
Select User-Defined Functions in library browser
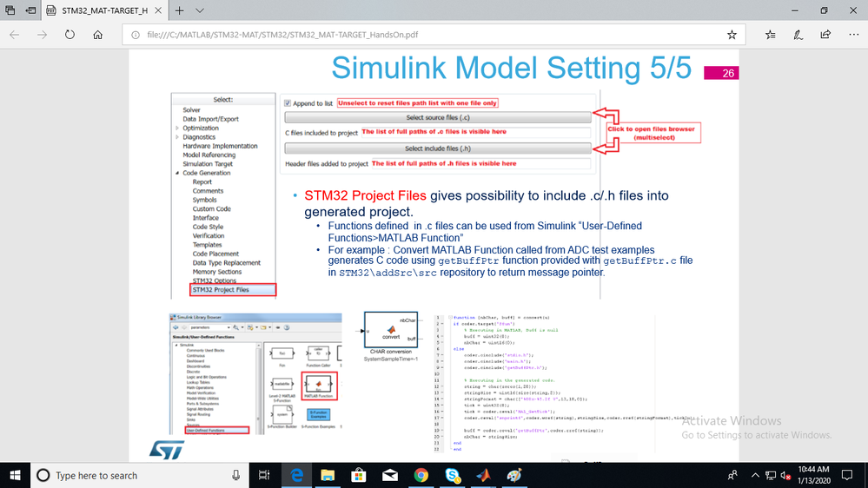click(x=205, y=430)
